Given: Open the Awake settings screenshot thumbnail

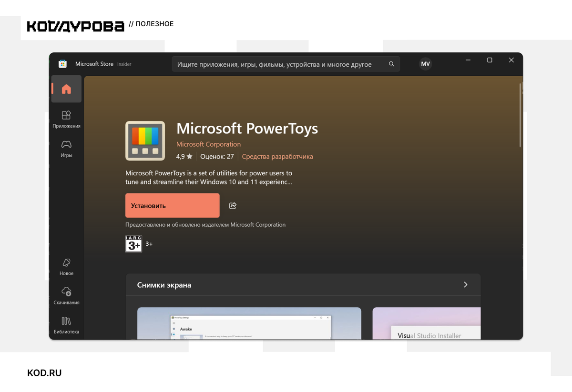Looking at the screenshot, I should tap(249, 323).
